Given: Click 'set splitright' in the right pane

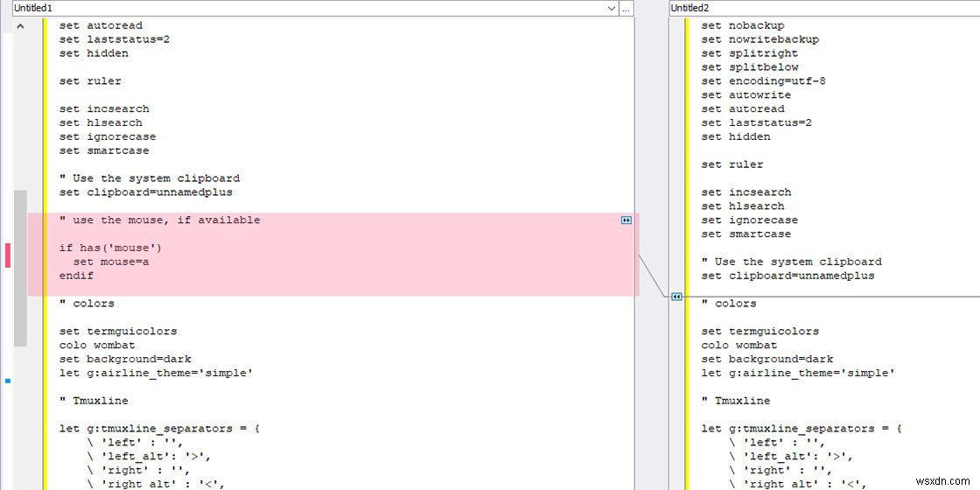Looking at the screenshot, I should 749,53.
